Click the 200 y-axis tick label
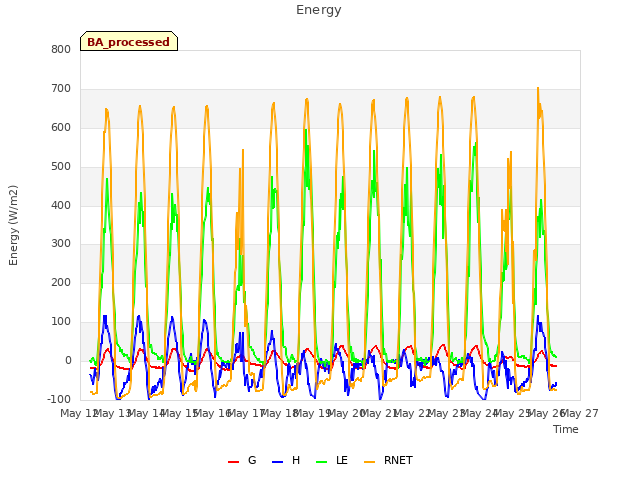This screenshot has height=480, width=640. pyautogui.click(x=61, y=282)
